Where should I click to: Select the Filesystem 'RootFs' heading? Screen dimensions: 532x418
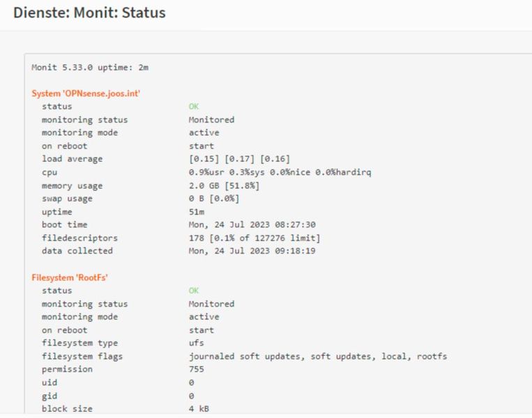coord(68,277)
